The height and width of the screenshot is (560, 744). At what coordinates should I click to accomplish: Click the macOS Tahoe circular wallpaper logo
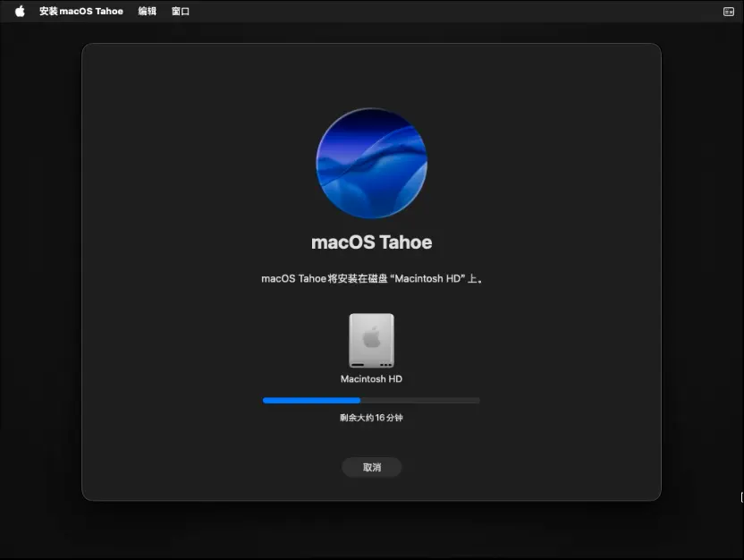[x=371, y=164]
